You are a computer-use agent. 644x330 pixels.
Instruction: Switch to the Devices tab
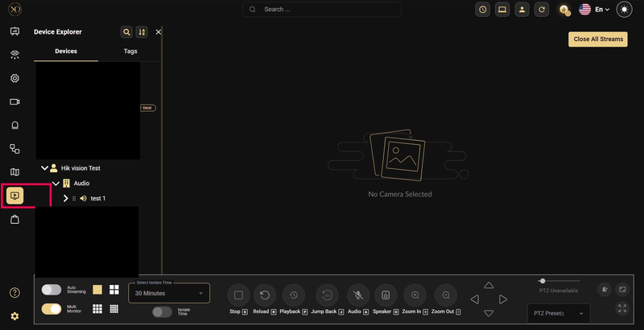coord(66,52)
